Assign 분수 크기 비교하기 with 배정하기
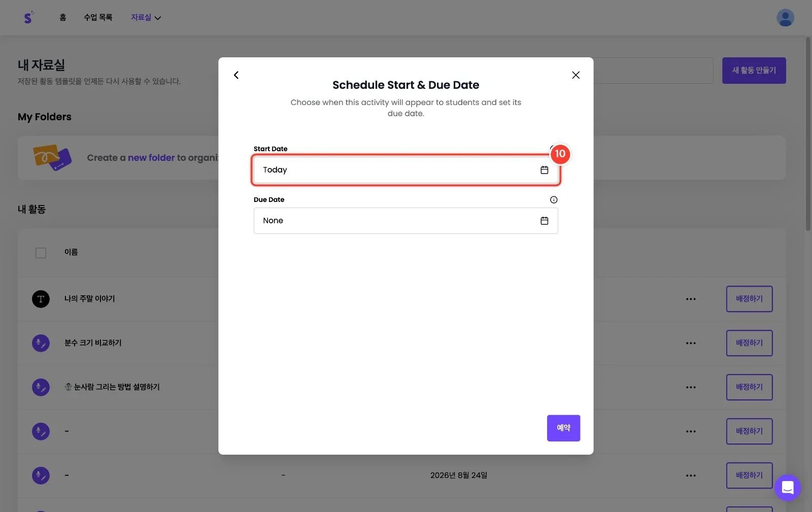 coord(749,343)
